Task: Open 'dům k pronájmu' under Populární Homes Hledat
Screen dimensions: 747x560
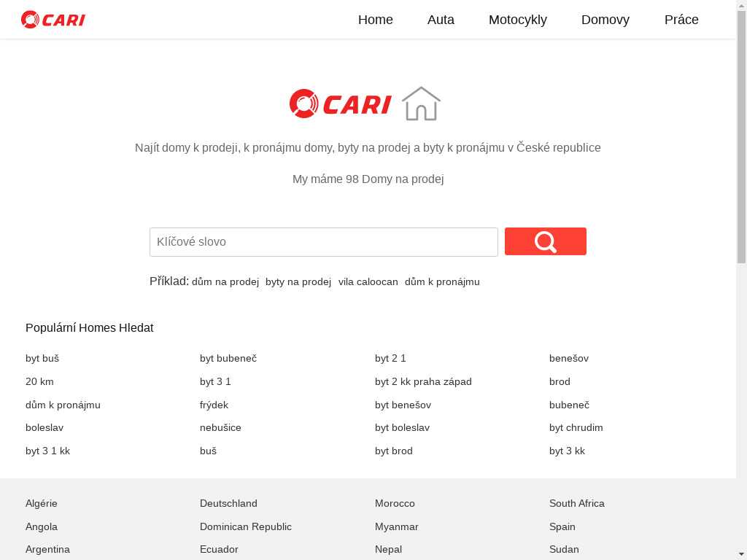Action: click(x=63, y=405)
